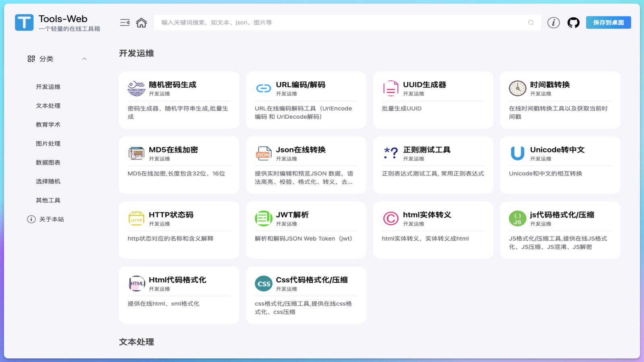This screenshot has width=644, height=362.
Task: Open 教育学术 from the sidebar
Action: click(x=47, y=124)
